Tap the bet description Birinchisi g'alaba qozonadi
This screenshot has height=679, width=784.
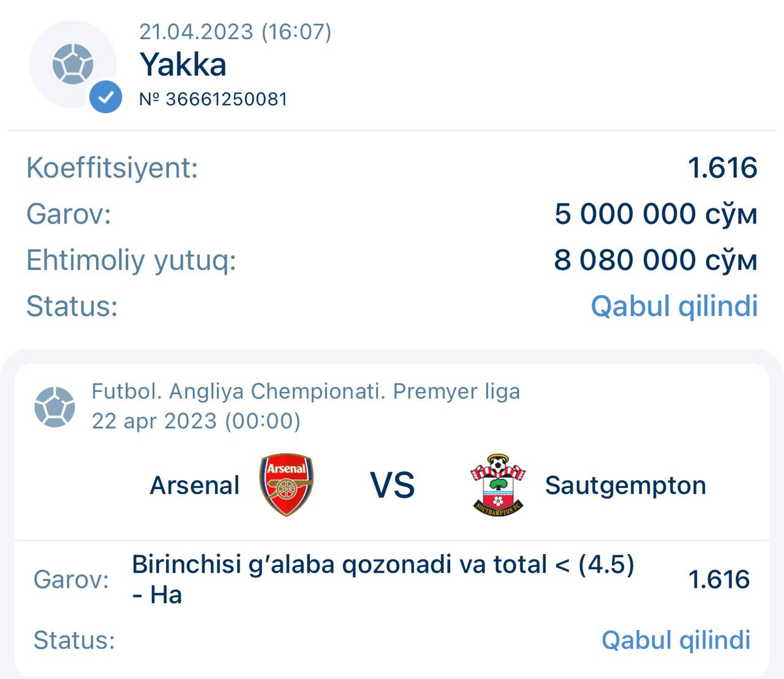[383, 565]
